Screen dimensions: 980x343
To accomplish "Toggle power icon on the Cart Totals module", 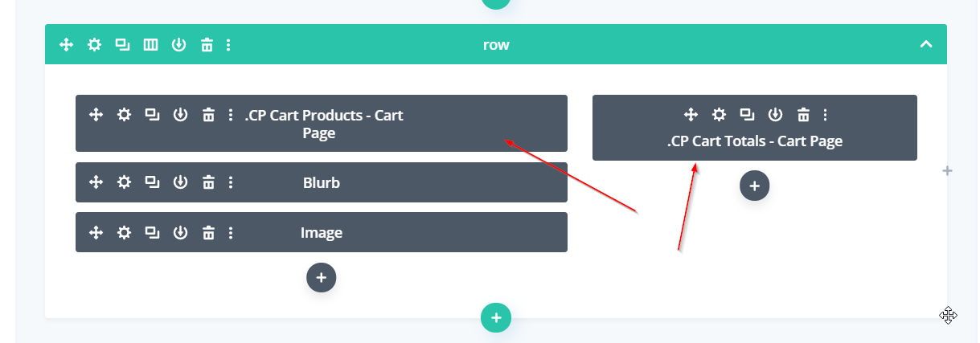I will pos(775,115).
